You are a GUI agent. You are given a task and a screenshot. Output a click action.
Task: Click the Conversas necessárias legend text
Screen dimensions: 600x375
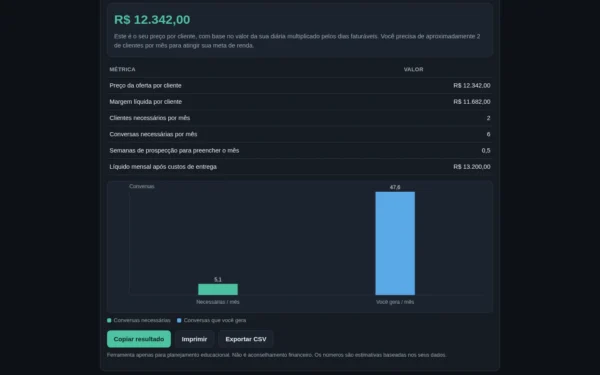(142, 320)
